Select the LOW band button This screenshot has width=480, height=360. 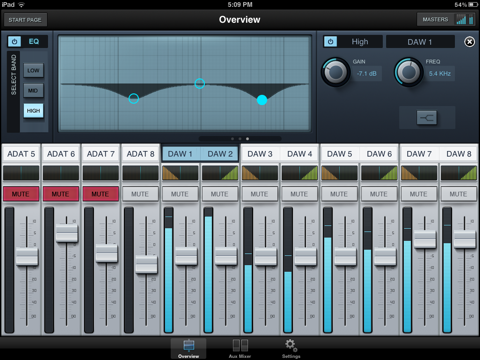[33, 71]
